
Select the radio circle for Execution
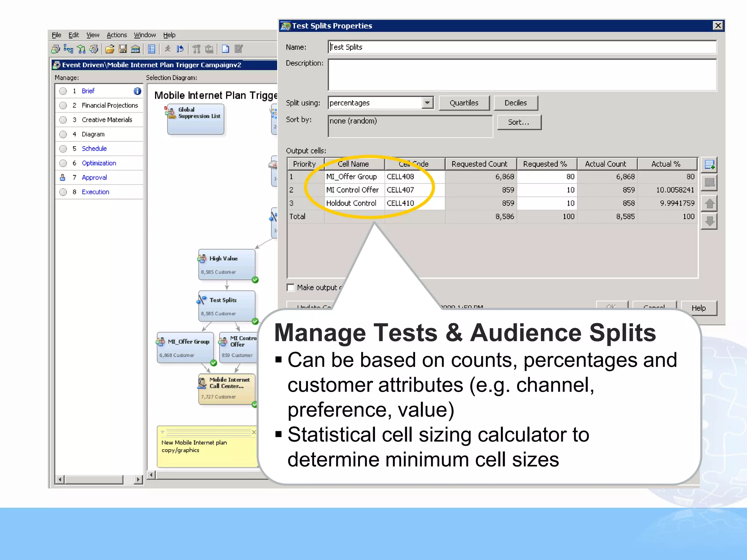tap(63, 192)
